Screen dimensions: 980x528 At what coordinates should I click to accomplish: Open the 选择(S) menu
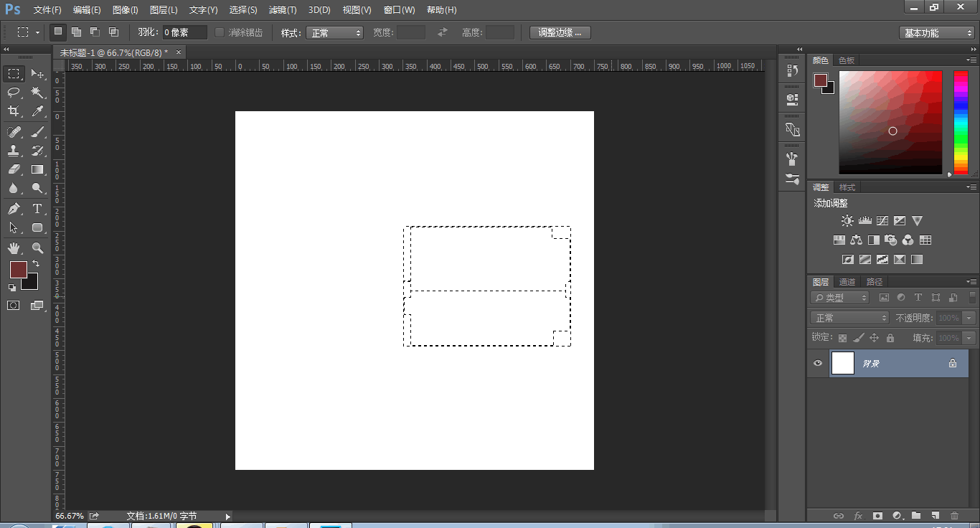pyautogui.click(x=243, y=10)
